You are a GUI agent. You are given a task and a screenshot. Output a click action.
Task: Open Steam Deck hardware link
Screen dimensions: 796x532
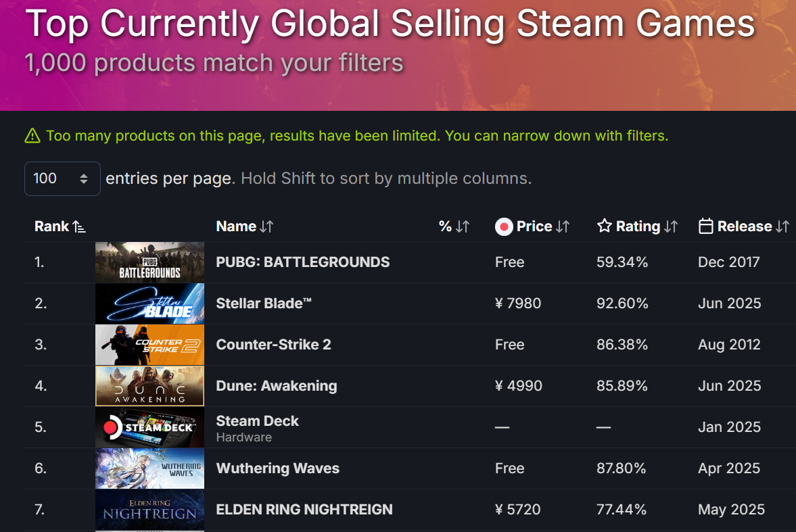click(258, 421)
